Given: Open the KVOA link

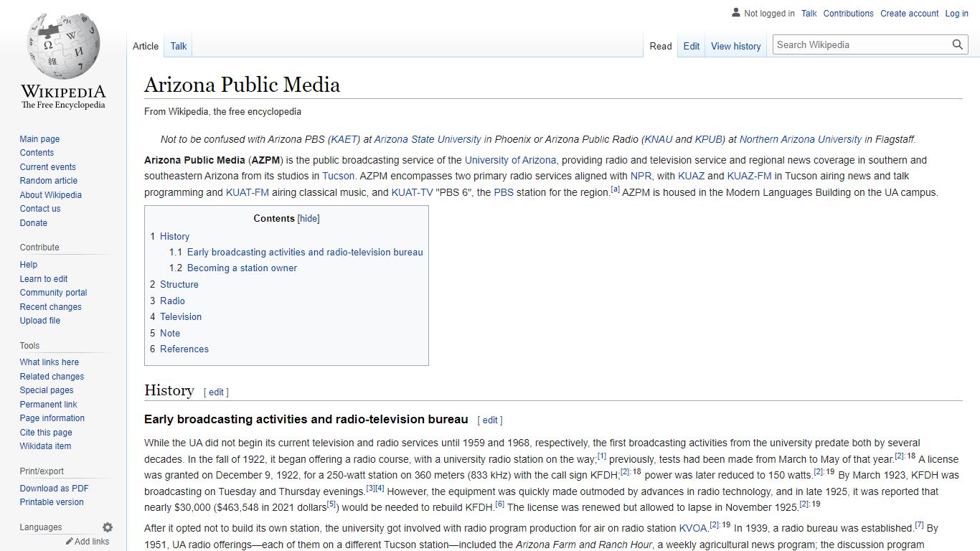Looking at the screenshot, I should (693, 528).
